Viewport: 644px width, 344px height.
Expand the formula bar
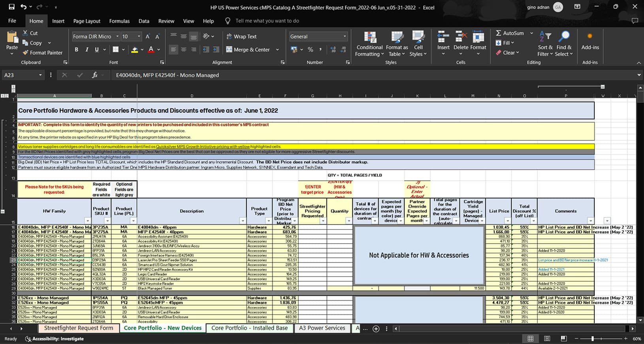[x=639, y=75]
